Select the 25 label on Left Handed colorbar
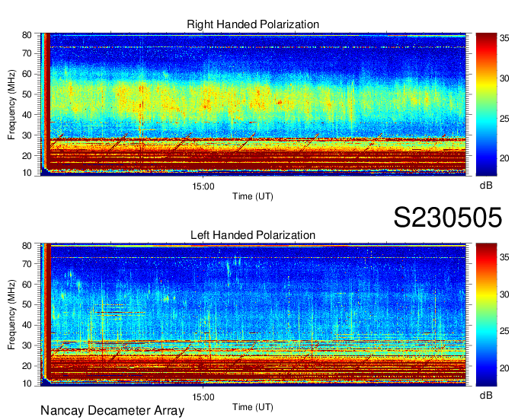Image resolution: width=518 pixels, height=420 pixels. 504,331
